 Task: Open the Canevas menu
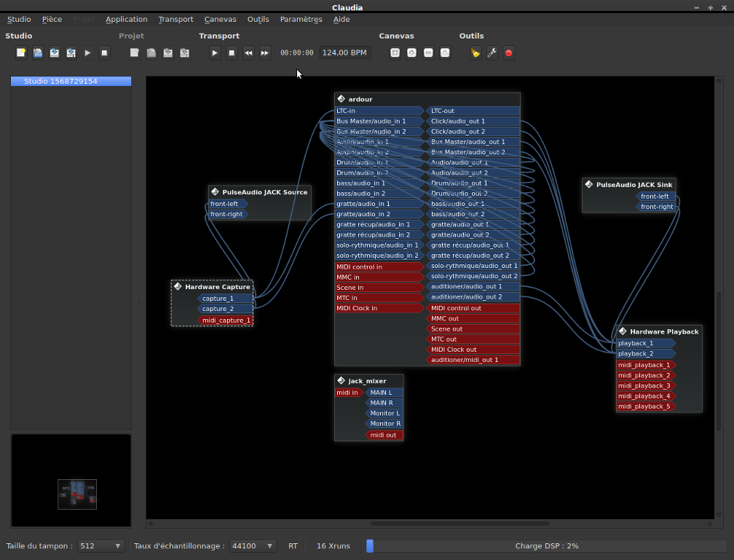click(220, 20)
